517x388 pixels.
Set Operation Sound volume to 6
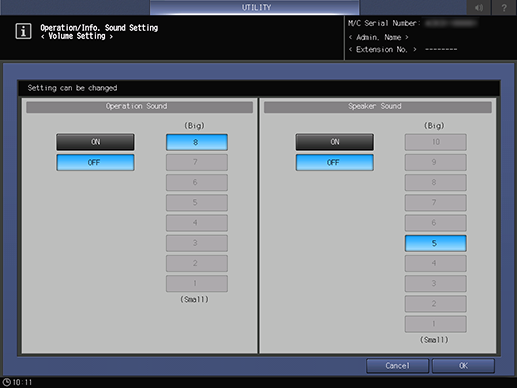coord(197,183)
